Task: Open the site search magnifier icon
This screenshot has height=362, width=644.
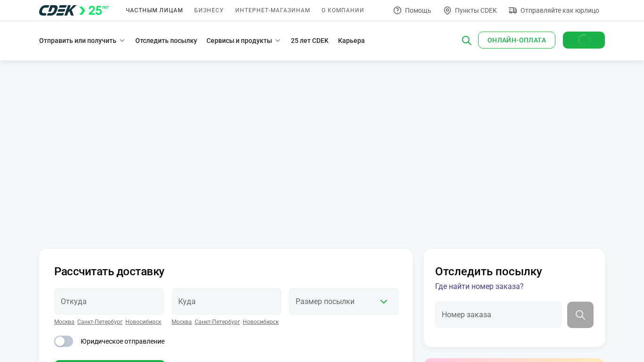Action: [x=466, y=41]
